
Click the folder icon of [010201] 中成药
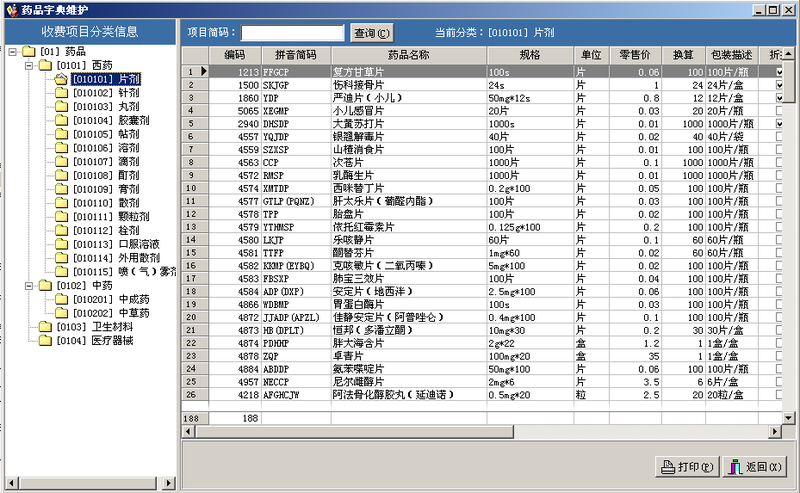[61, 299]
